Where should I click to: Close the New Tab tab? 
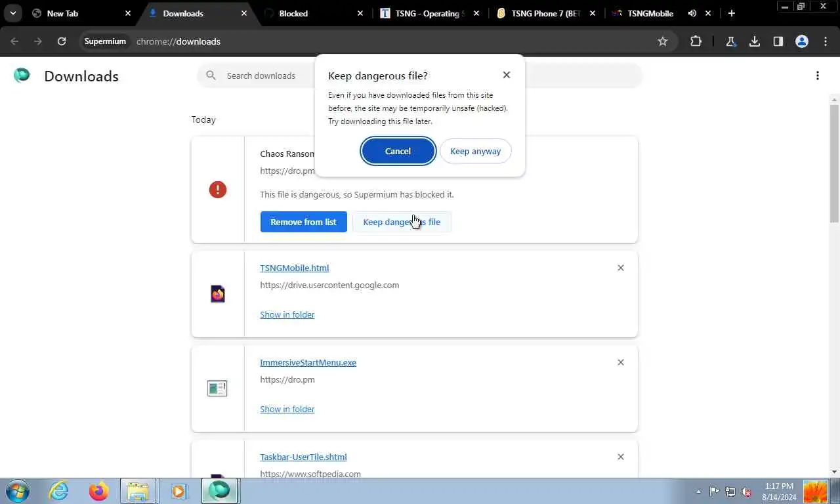pos(128,13)
